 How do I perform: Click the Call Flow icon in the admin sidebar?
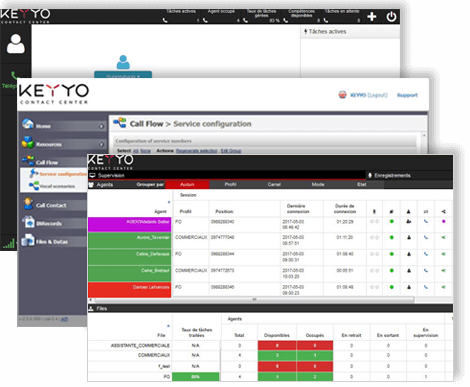point(28,161)
